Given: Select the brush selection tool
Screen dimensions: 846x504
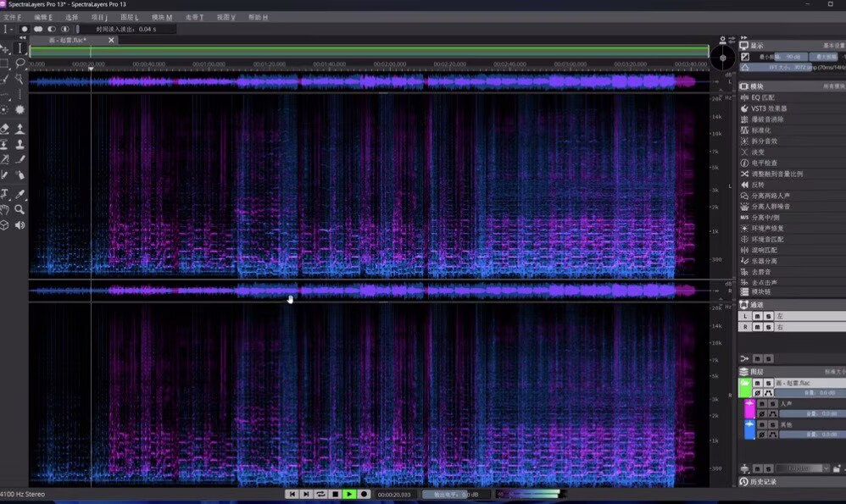Looking at the screenshot, I should 4,80.
